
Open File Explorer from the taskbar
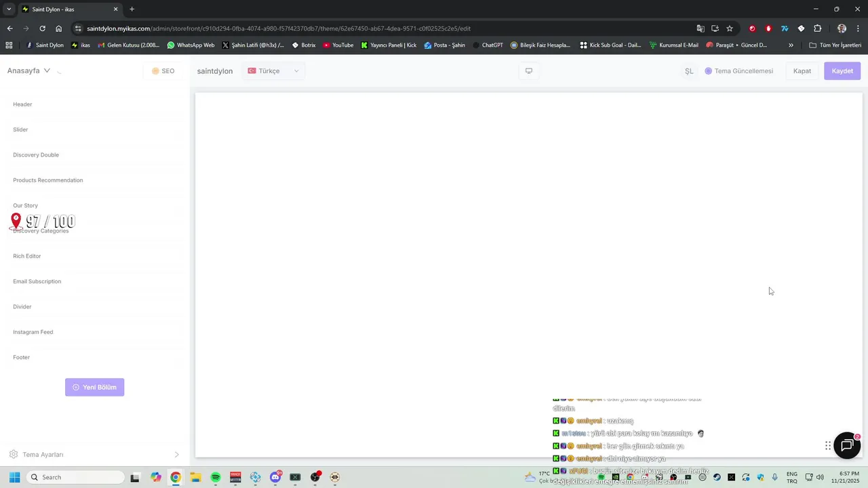tap(195, 477)
